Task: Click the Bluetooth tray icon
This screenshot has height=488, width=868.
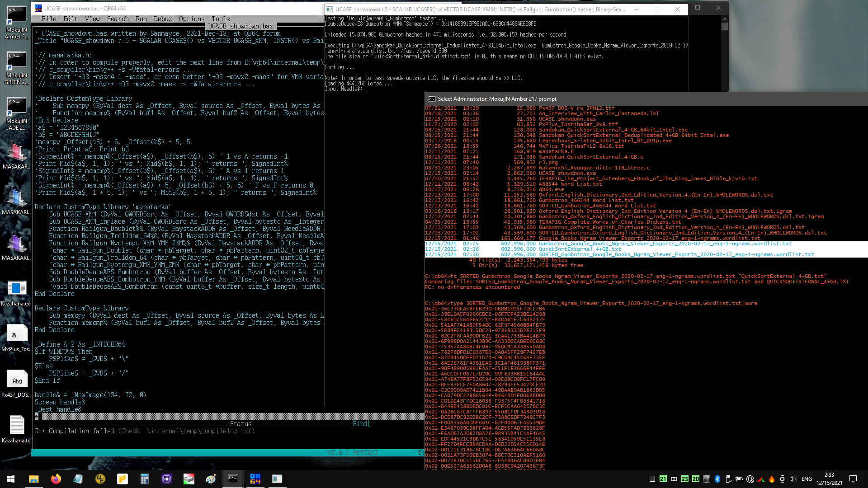Action: pyautogui.click(x=717, y=479)
